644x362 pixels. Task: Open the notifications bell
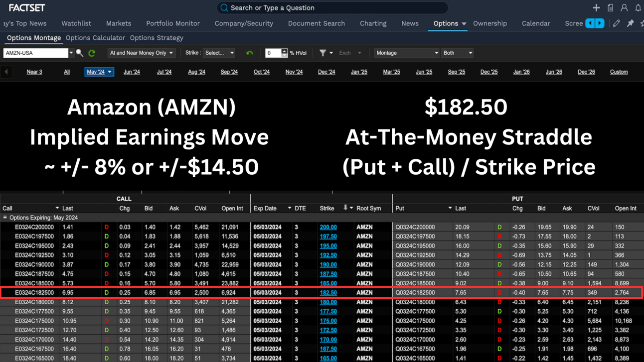pyautogui.click(x=638, y=7)
